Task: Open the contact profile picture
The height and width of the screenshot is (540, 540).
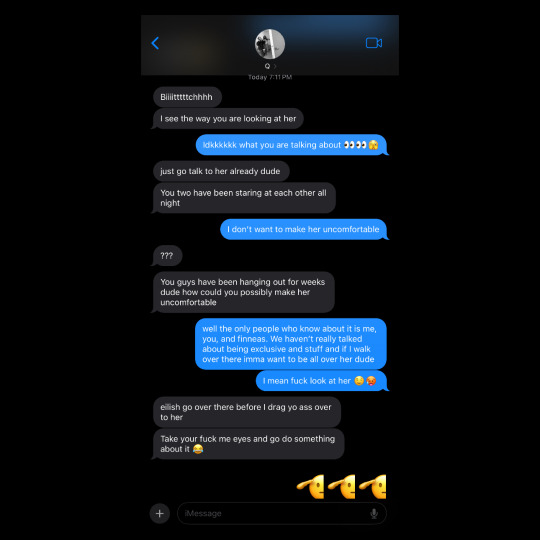Action: [270, 44]
